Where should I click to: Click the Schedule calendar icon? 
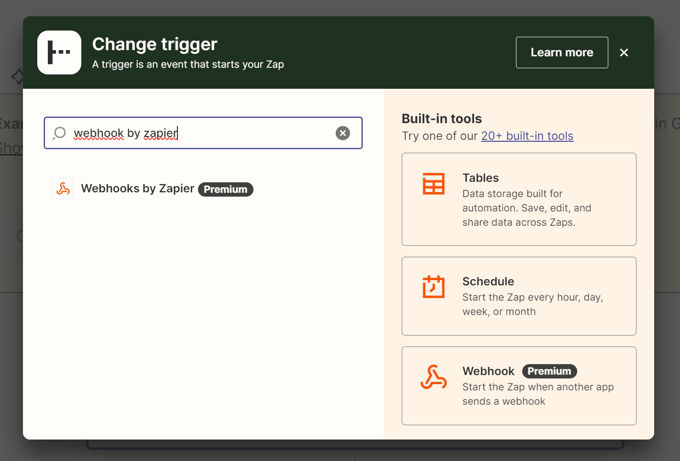433,286
